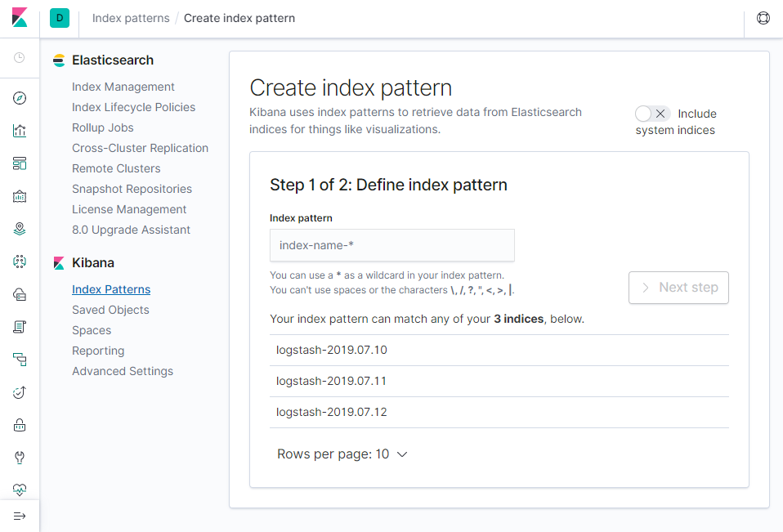
Task: Open Canvas icon in side nav
Action: [20, 196]
